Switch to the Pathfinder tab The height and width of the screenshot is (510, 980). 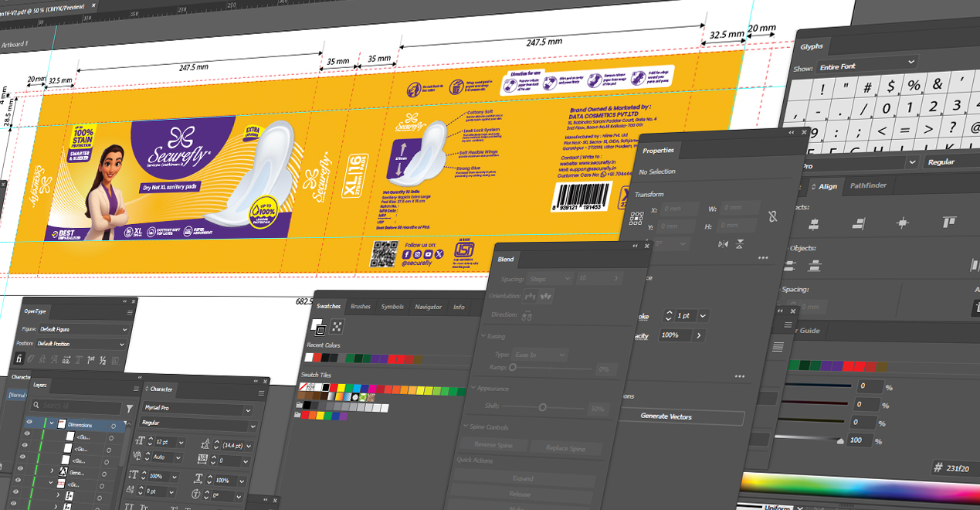(x=868, y=185)
